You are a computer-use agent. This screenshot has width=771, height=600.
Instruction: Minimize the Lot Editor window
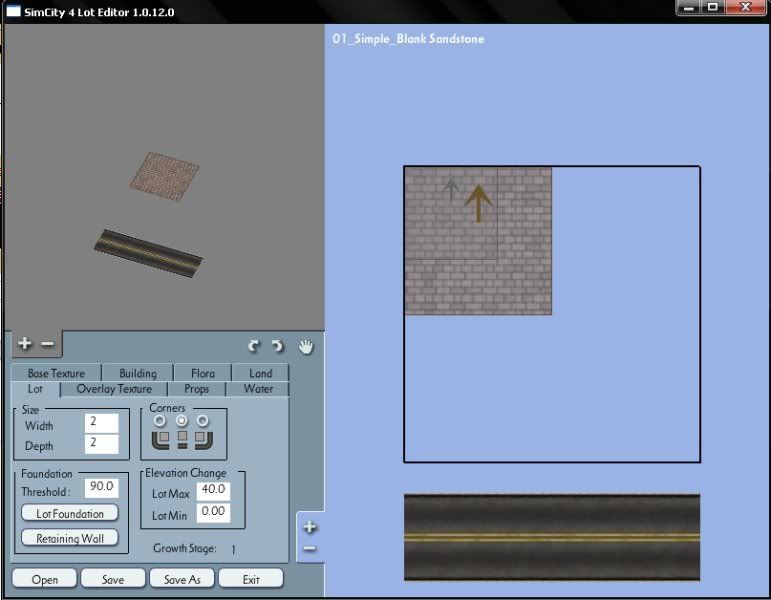689,7
